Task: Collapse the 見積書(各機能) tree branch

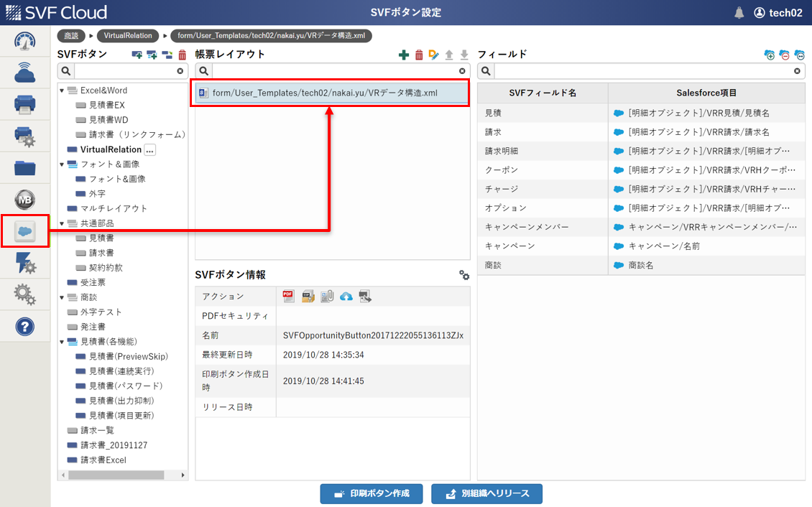Action: pos(61,341)
